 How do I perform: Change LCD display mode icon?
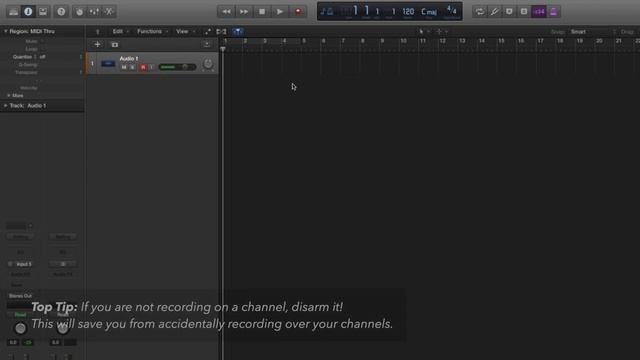click(x=327, y=11)
